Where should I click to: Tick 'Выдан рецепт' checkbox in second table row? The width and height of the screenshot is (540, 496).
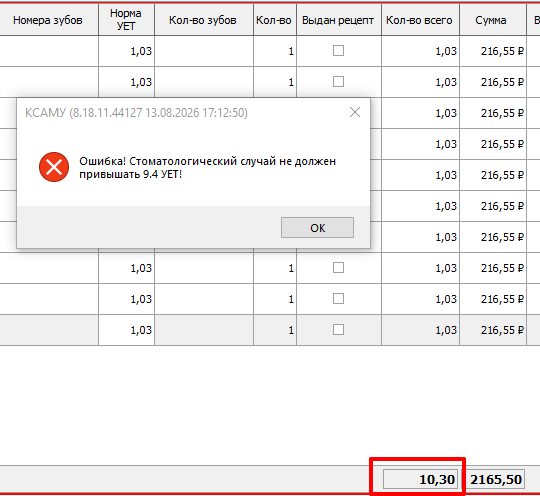[338, 82]
